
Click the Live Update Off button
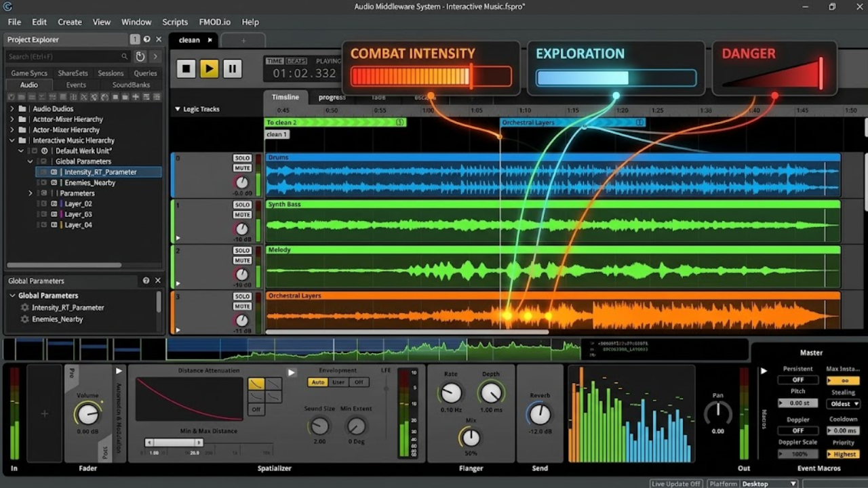coord(676,484)
